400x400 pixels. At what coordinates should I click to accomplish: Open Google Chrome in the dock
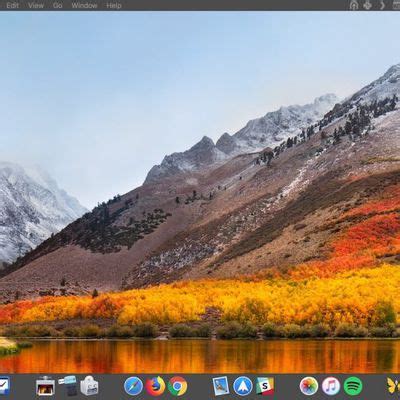click(177, 386)
